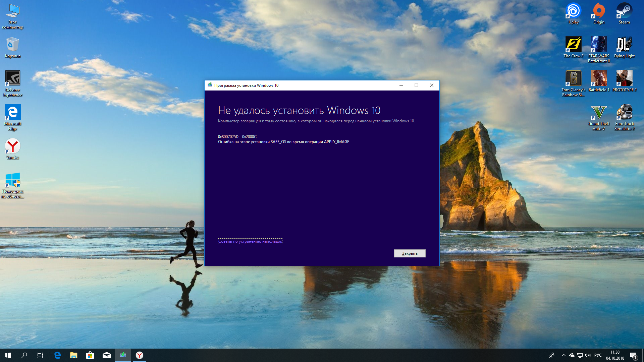Screen dimensions: 644x362
Task: Switch to Windows 10 Setup taskbar item
Action: (123, 355)
